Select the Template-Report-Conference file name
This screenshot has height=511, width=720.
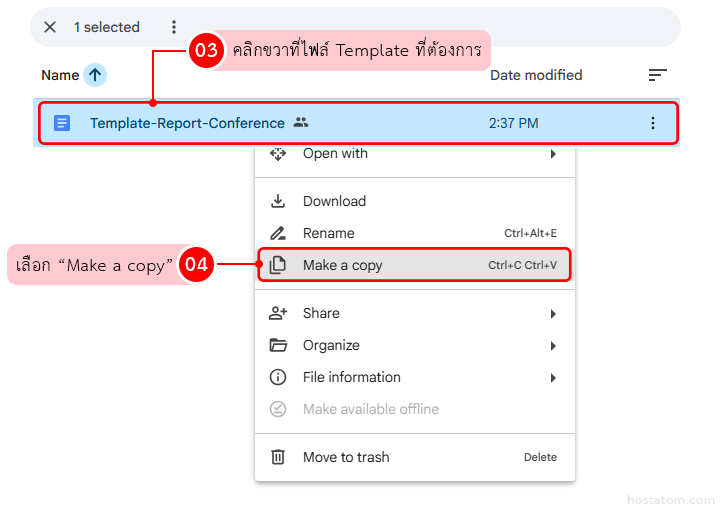(187, 123)
